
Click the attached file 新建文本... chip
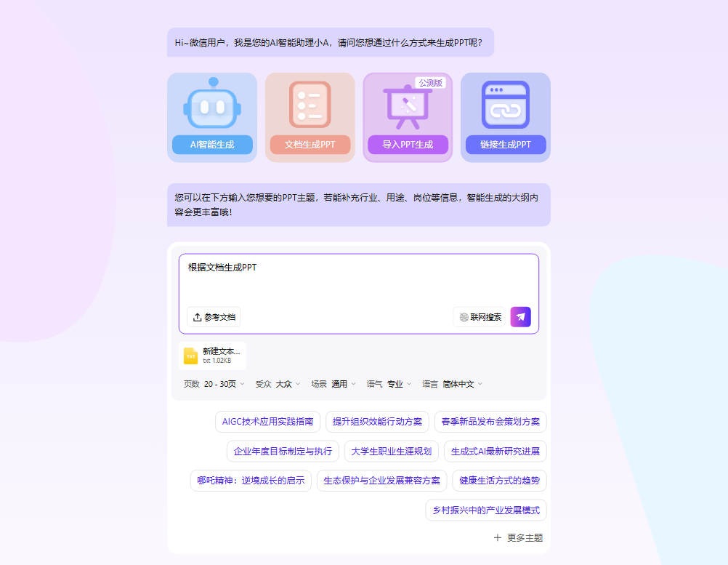coord(213,356)
